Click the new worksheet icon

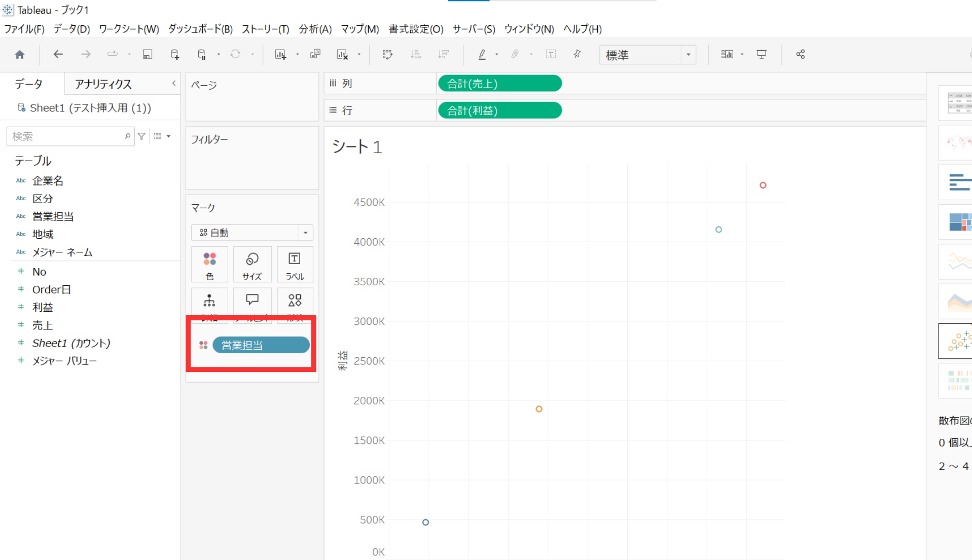[280, 54]
